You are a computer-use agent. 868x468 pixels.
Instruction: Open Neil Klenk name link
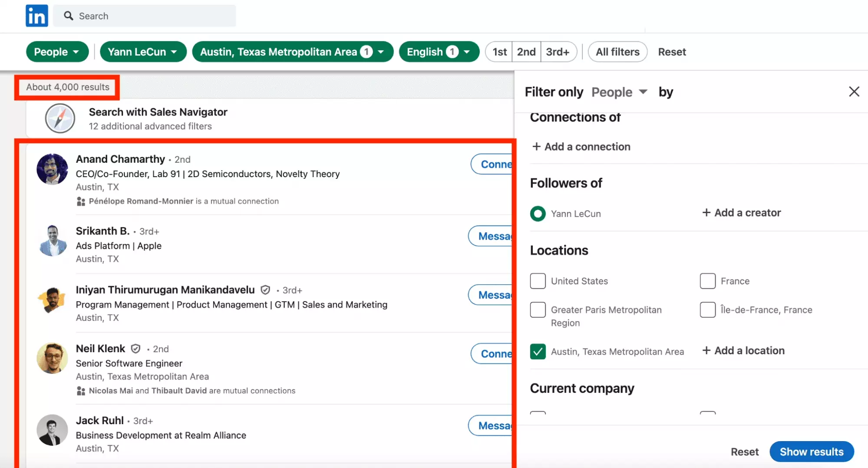100,349
